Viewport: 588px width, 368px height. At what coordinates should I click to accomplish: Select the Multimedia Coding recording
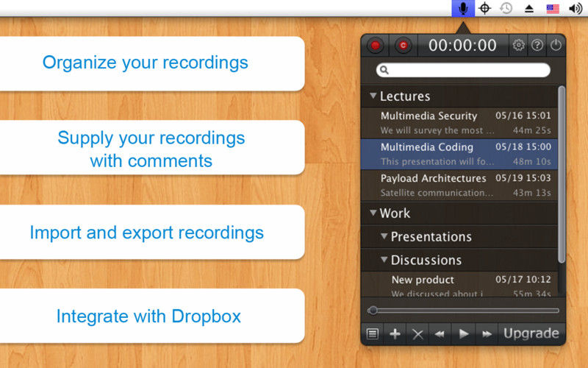459,154
